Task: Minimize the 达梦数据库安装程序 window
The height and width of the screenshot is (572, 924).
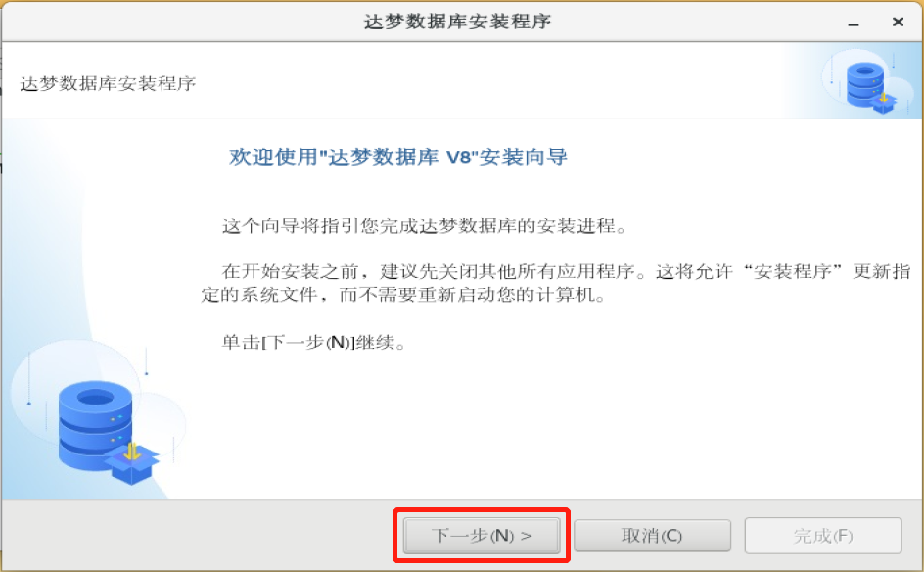Action: coord(853,24)
